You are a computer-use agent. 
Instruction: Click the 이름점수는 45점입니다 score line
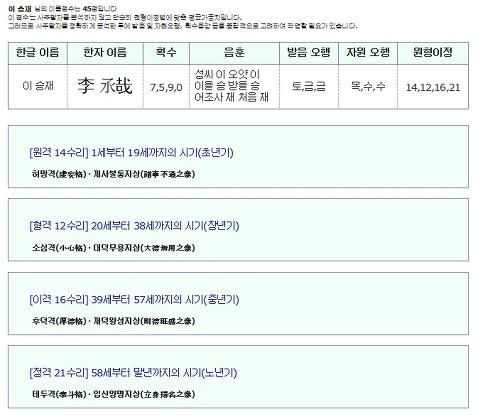point(63,9)
